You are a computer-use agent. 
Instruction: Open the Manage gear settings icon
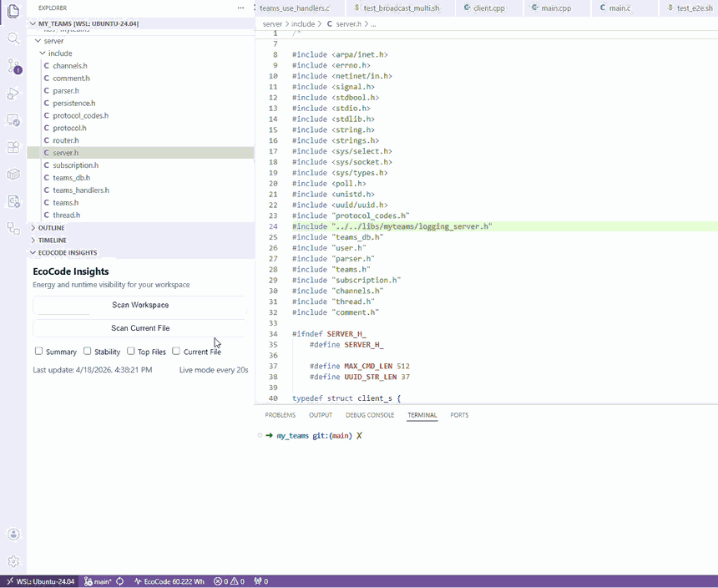[x=13, y=561]
